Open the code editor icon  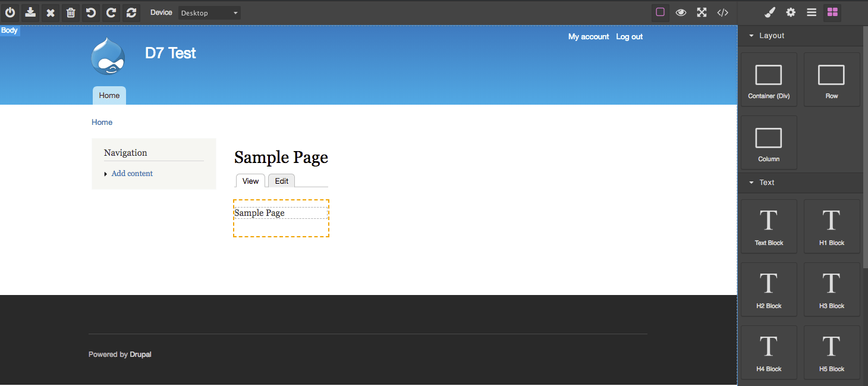722,12
